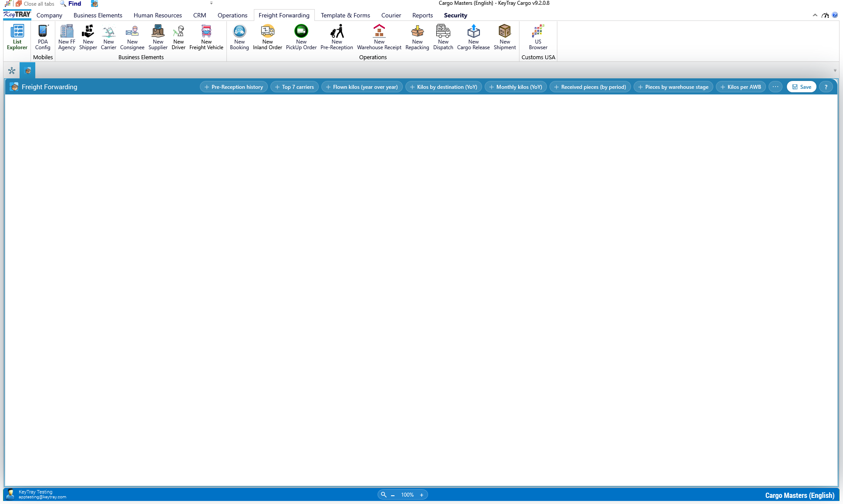Create a New Dispatch
Viewport: 843px width, 504px height.
pos(443,37)
